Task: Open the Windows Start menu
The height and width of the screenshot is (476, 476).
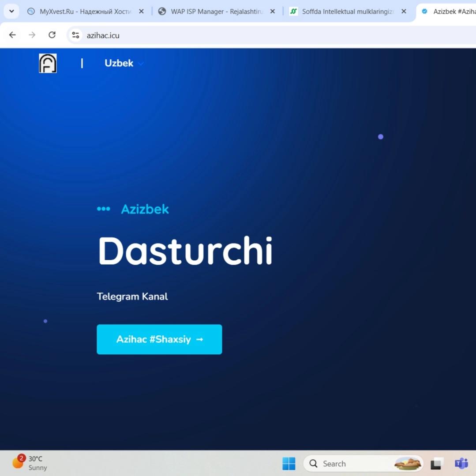Action: pyautogui.click(x=289, y=463)
